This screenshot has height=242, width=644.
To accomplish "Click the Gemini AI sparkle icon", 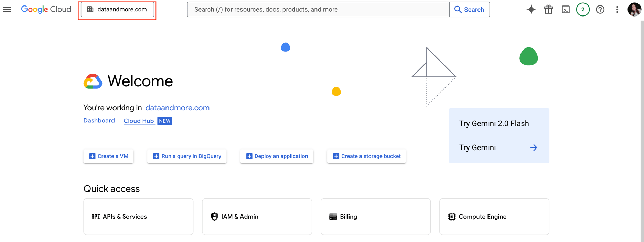I will (531, 10).
